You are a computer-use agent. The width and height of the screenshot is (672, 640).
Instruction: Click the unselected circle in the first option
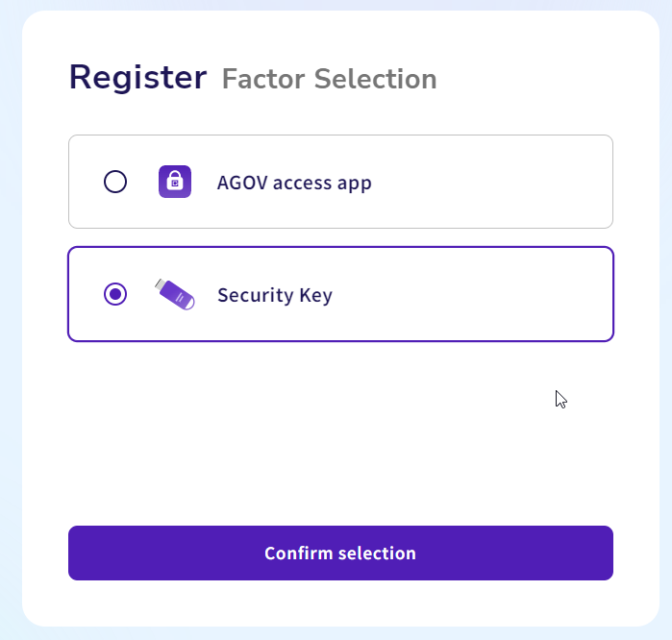115,182
